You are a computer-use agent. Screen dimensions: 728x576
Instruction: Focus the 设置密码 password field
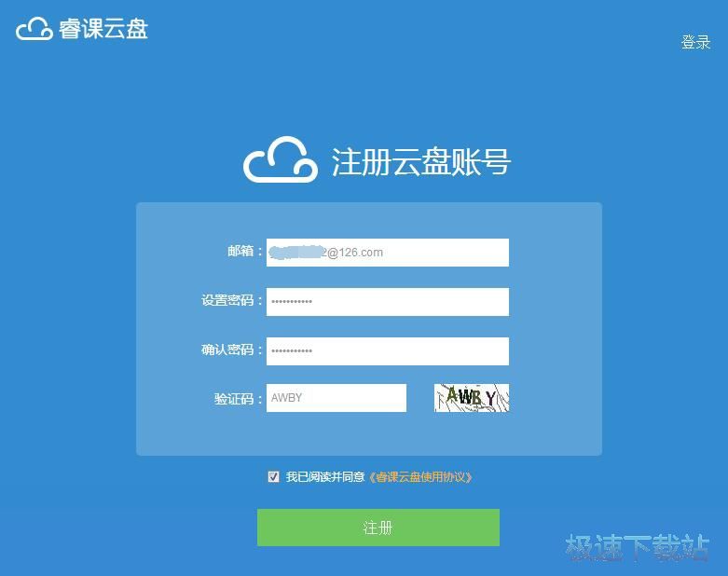pyautogui.click(x=387, y=302)
